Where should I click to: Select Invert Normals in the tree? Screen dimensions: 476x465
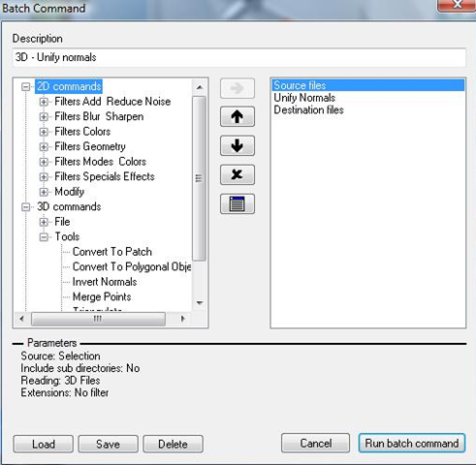105,282
